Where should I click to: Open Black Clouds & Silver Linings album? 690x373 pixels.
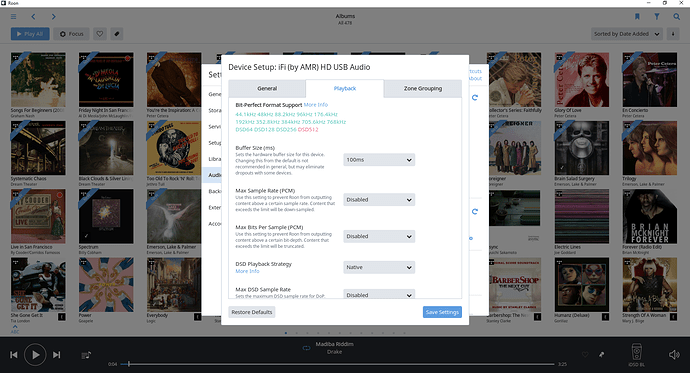pos(106,148)
